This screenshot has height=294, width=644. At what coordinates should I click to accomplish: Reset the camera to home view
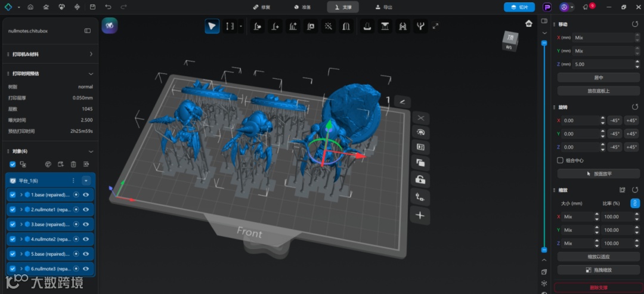click(x=529, y=24)
